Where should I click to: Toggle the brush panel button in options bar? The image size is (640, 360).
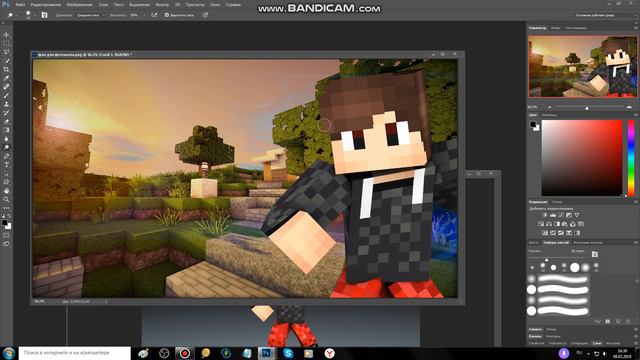pyautogui.click(x=44, y=15)
